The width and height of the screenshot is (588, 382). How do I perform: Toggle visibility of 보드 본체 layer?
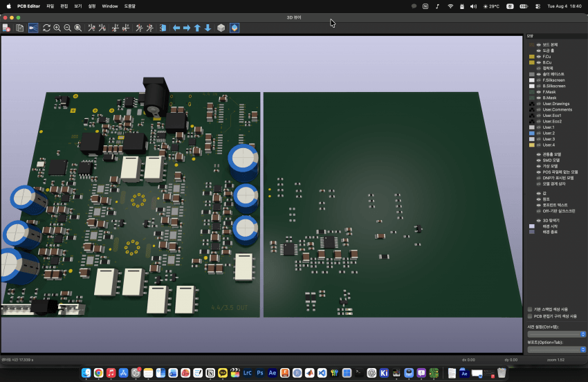538,45
